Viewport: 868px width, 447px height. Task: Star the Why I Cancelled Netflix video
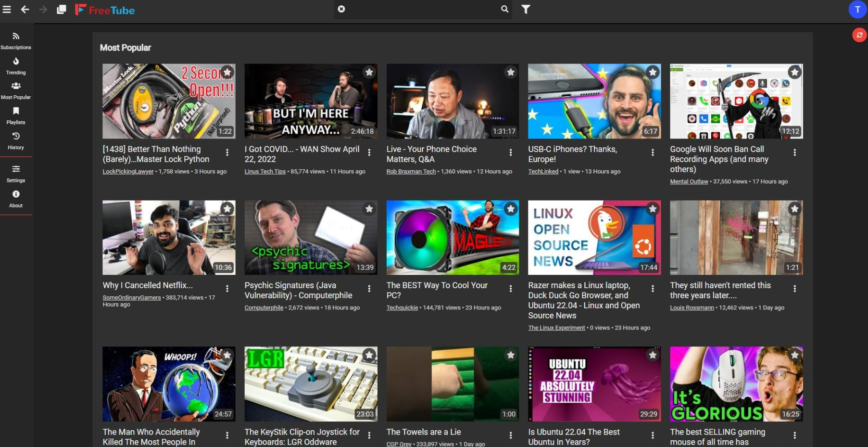point(227,208)
